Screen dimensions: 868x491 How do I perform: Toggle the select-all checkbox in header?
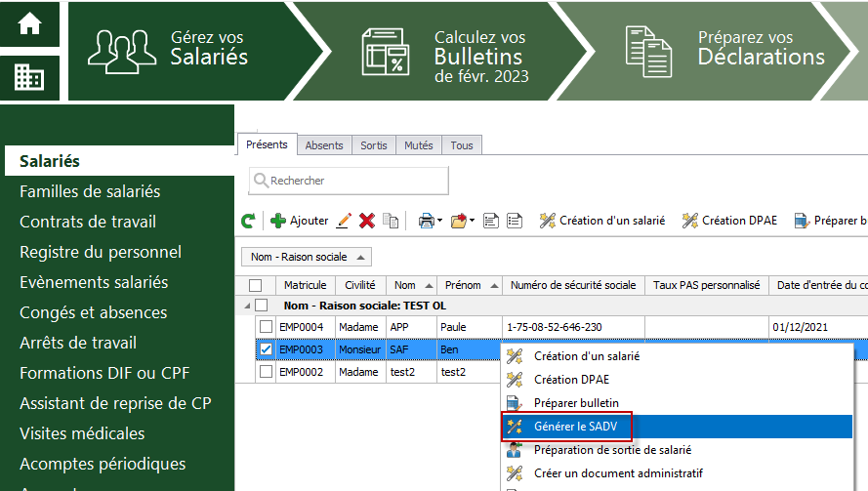tap(255, 285)
